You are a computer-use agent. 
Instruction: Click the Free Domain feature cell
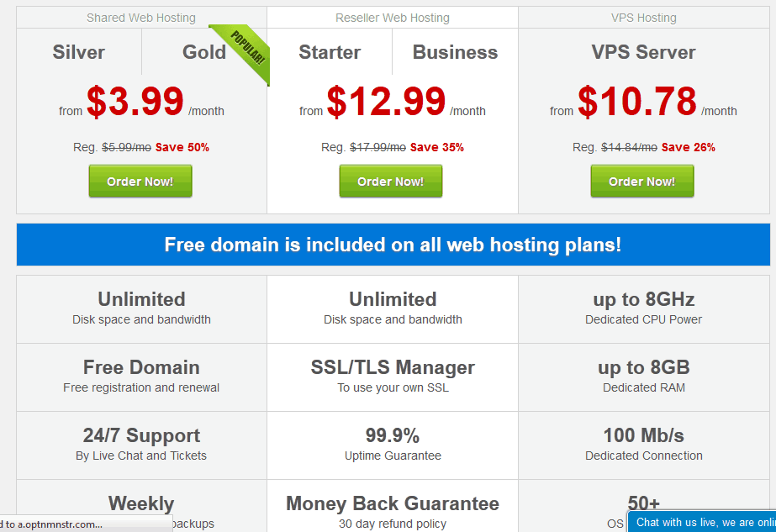[x=141, y=377]
